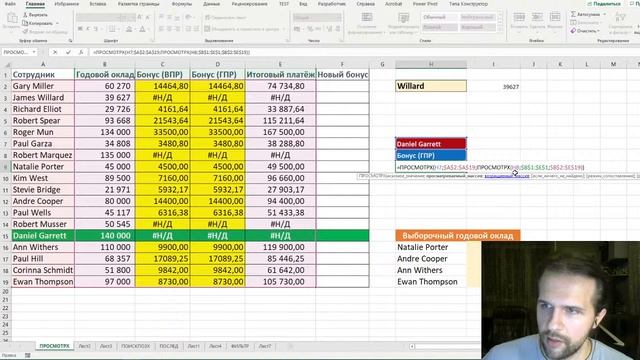640x360 pixels.
Task: Click the macro record icon in status bar
Action: click(27, 356)
